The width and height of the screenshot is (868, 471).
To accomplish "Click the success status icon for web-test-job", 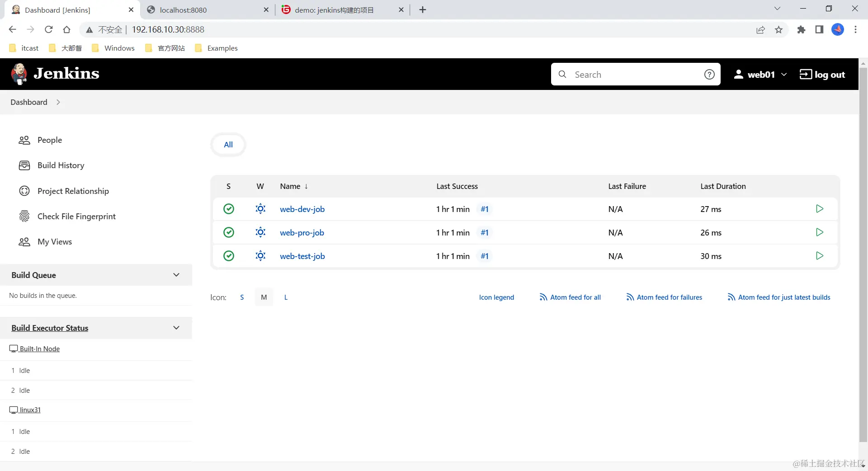I will click(229, 256).
